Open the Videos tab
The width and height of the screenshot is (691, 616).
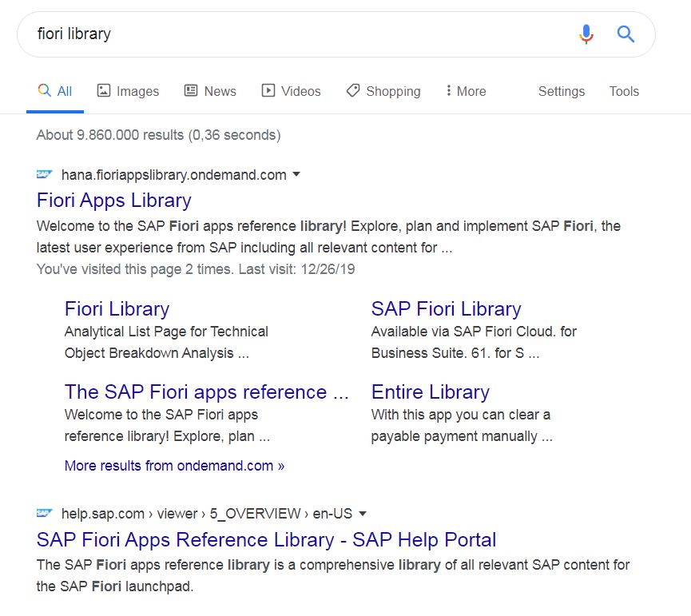point(292,91)
